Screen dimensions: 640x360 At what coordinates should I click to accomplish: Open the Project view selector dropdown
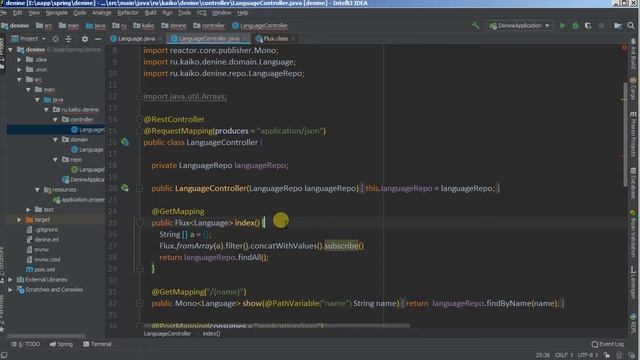[29, 39]
